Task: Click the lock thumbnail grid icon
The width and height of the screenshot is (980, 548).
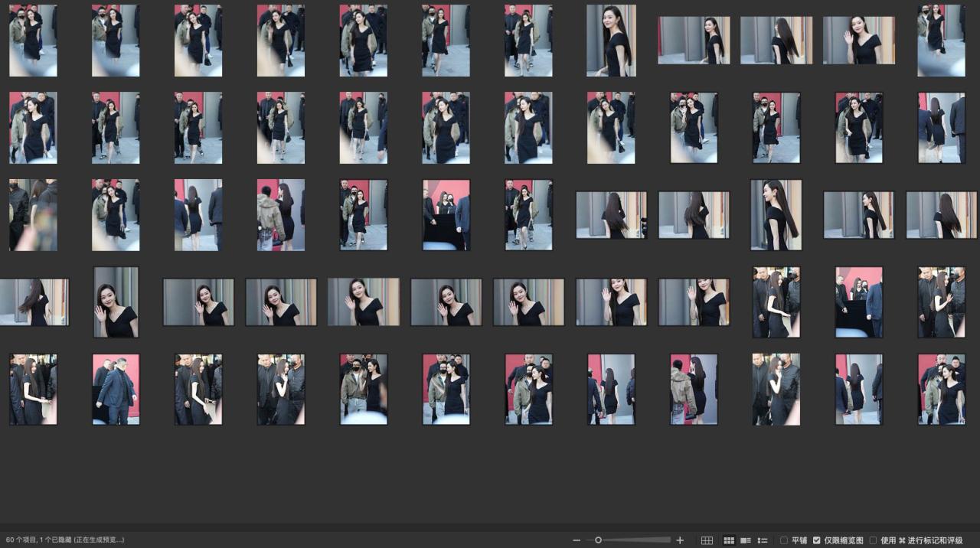Action: point(707,540)
